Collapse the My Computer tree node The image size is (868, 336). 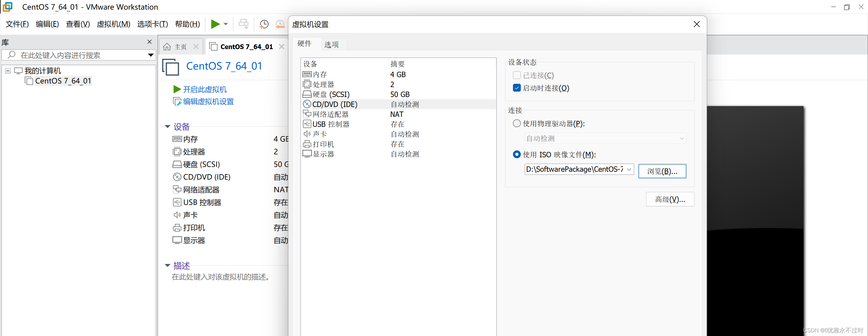pos(8,71)
